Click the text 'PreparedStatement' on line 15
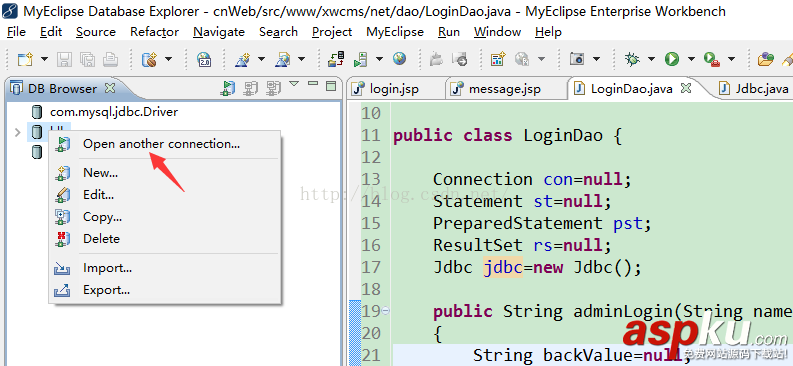 tap(518, 223)
